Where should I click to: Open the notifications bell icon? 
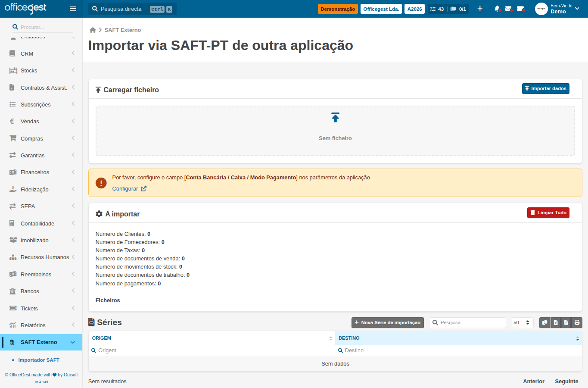498,9
